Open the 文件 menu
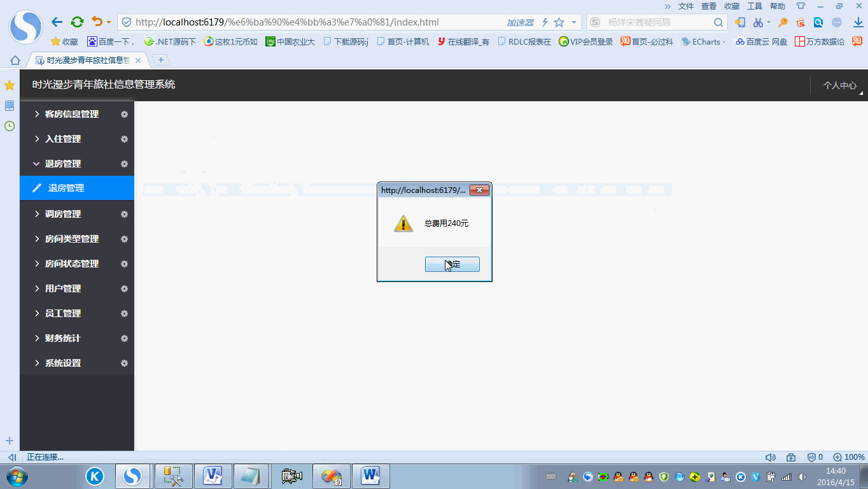Screen dimensions: 868x489 pyautogui.click(x=686, y=6)
